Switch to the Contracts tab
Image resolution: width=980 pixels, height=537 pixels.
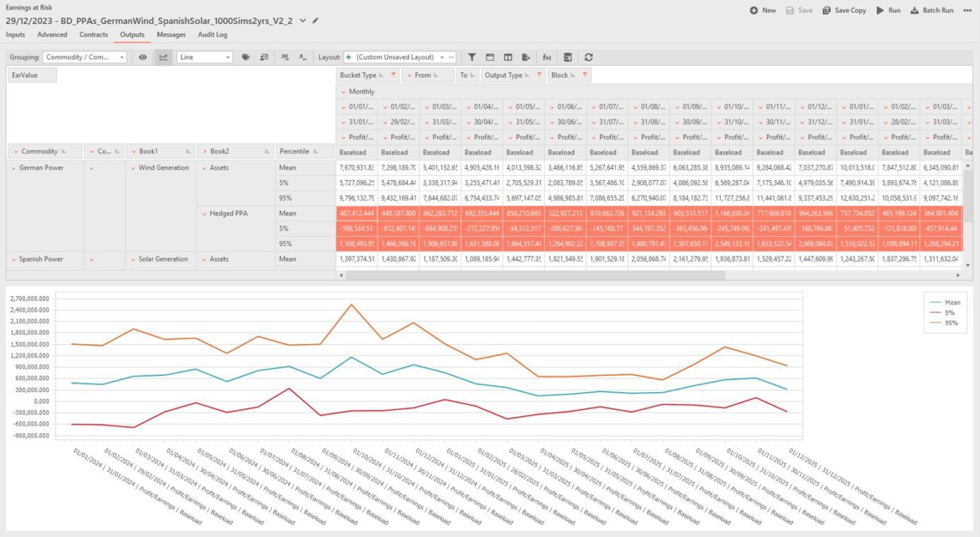pos(93,35)
